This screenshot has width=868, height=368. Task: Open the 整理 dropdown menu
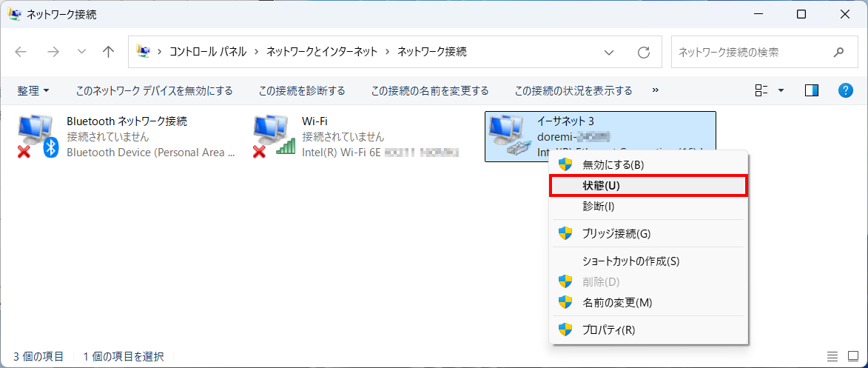[33, 90]
